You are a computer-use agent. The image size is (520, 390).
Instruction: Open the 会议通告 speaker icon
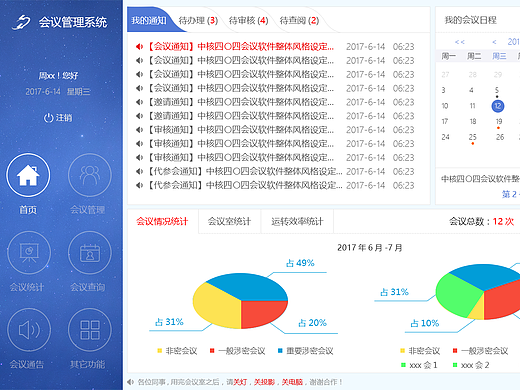[x=29, y=330]
